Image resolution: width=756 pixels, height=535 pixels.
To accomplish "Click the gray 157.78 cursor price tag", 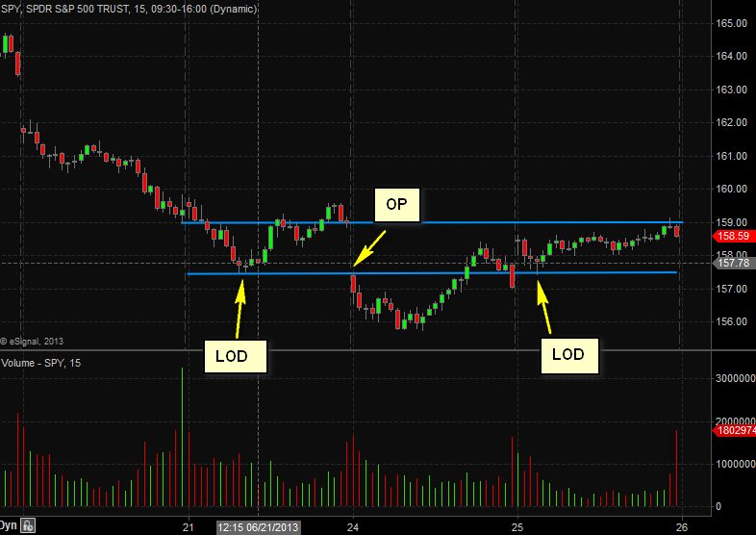I will pos(733,263).
